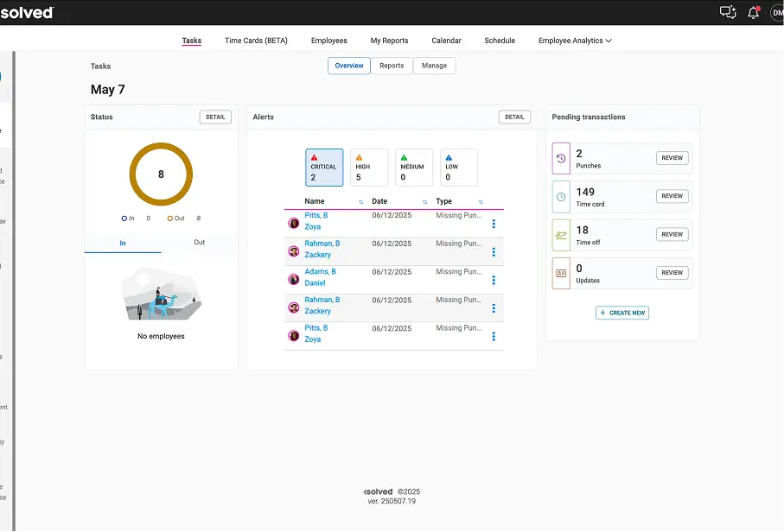Open the notifications bell icon

[754, 12]
